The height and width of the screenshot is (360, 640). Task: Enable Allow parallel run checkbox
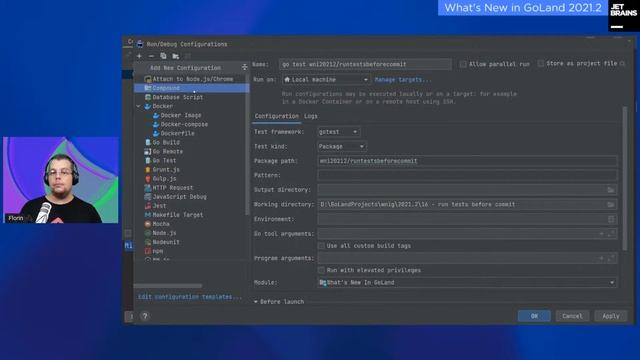(463, 64)
